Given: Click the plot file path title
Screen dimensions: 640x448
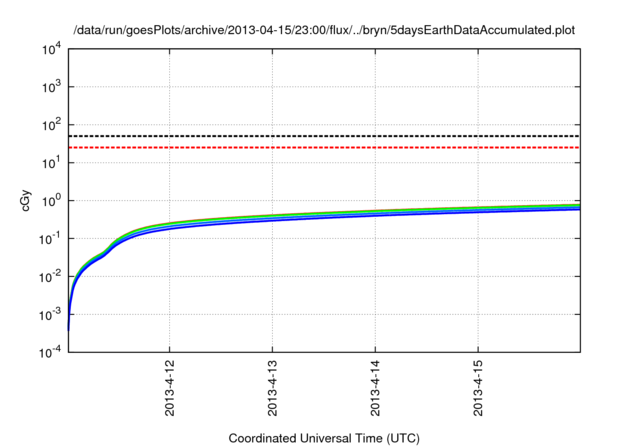Looking at the screenshot, I should (x=324, y=30).
